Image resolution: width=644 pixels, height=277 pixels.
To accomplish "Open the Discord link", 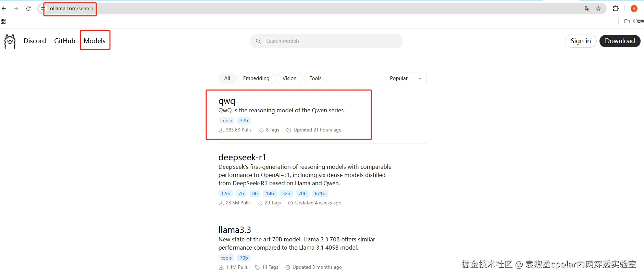I will coord(35,41).
